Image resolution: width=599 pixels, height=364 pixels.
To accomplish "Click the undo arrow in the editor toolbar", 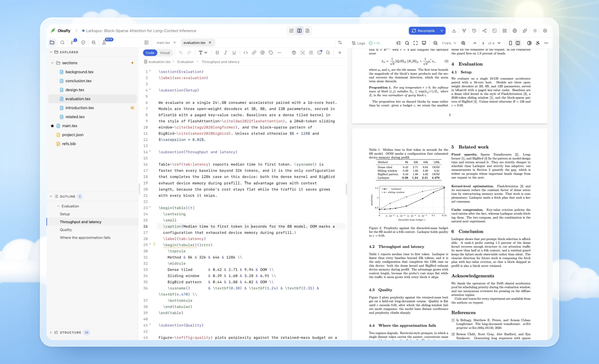I will (181, 53).
